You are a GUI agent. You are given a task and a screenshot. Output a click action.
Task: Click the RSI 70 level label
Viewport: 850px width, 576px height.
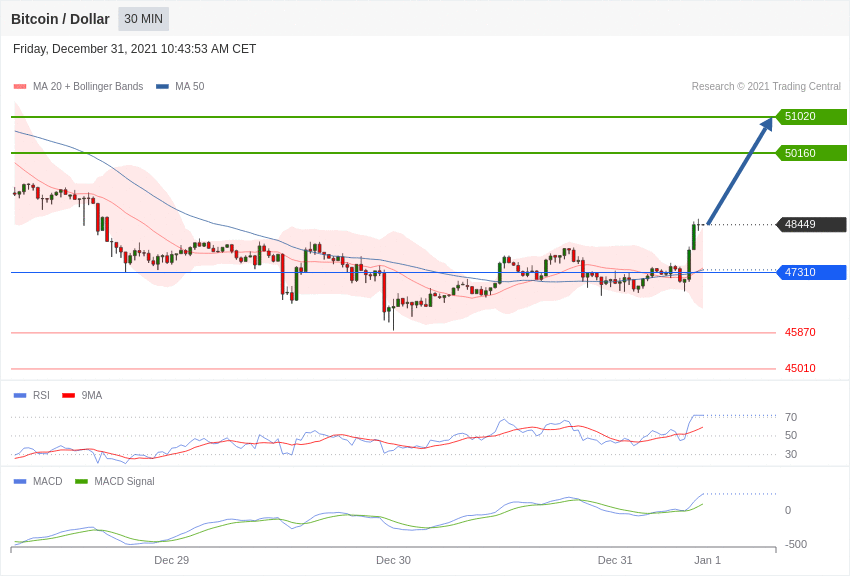point(791,417)
